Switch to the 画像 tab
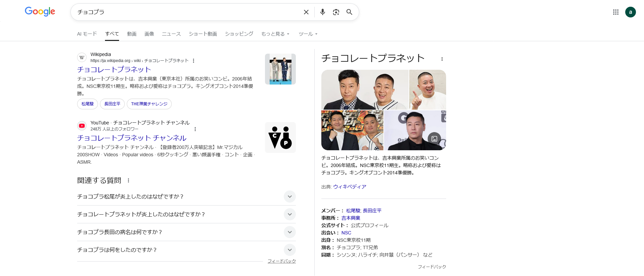The height and width of the screenshot is (276, 644). [149, 34]
